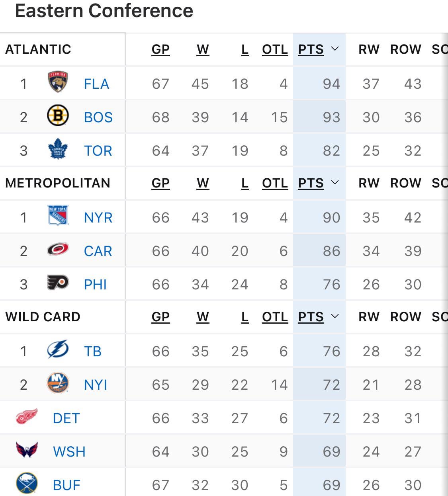Click the Carolina Hurricanes logo

[x=58, y=250]
